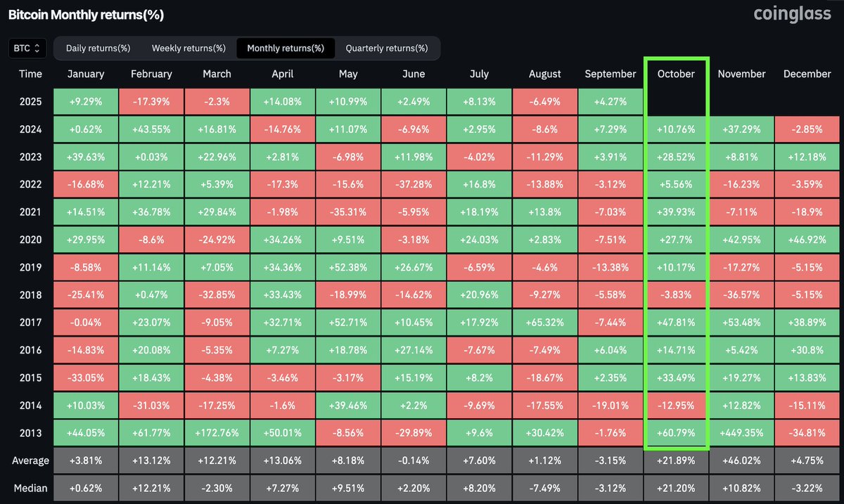Open the BTC coin selector dropdown

(x=28, y=49)
